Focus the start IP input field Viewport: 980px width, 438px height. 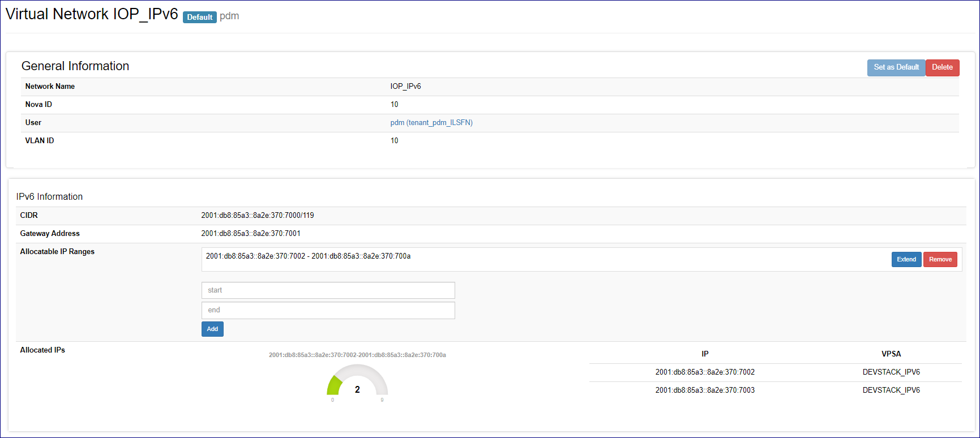point(328,290)
